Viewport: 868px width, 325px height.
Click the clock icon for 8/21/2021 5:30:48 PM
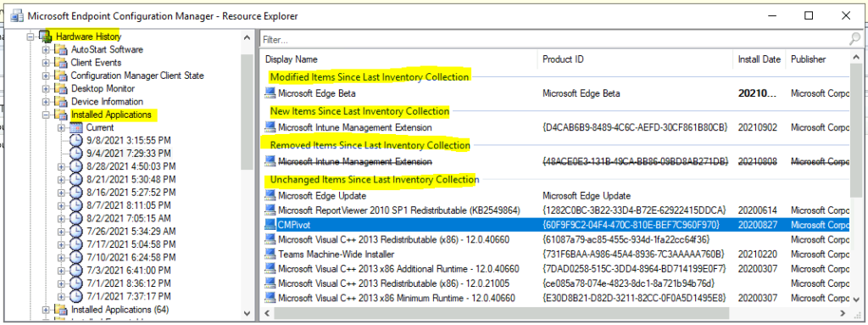coord(76,179)
